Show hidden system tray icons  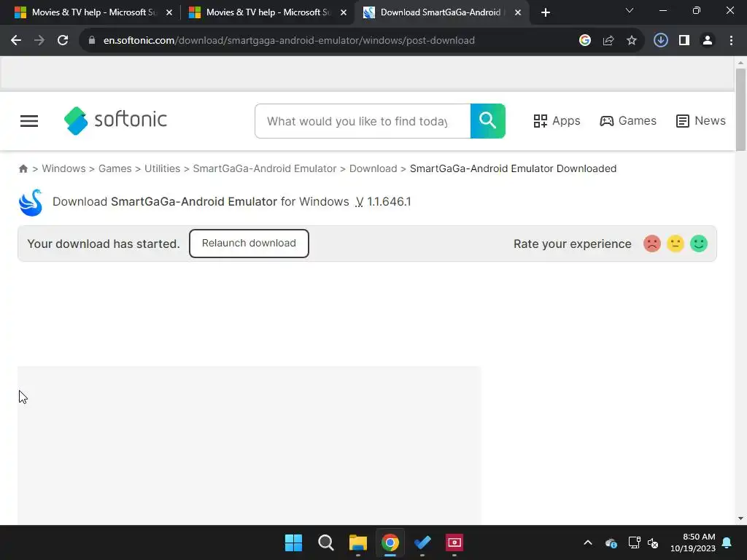588,542
